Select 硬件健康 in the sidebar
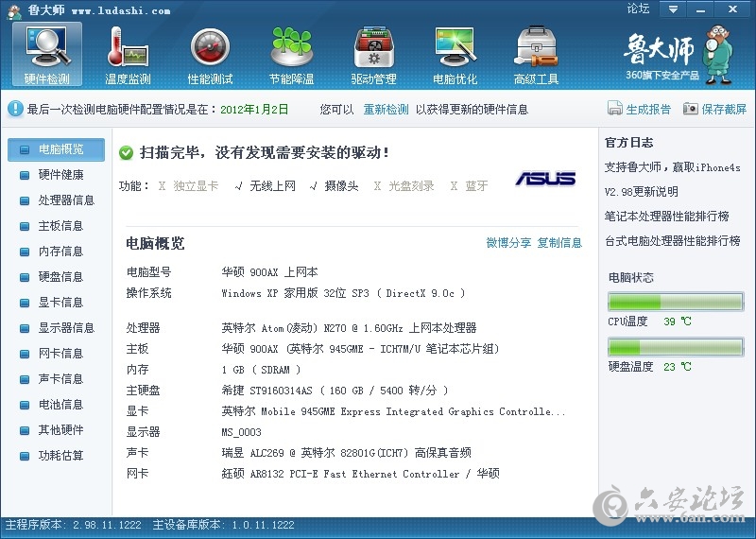Image resolution: width=756 pixels, height=539 pixels. click(60, 175)
